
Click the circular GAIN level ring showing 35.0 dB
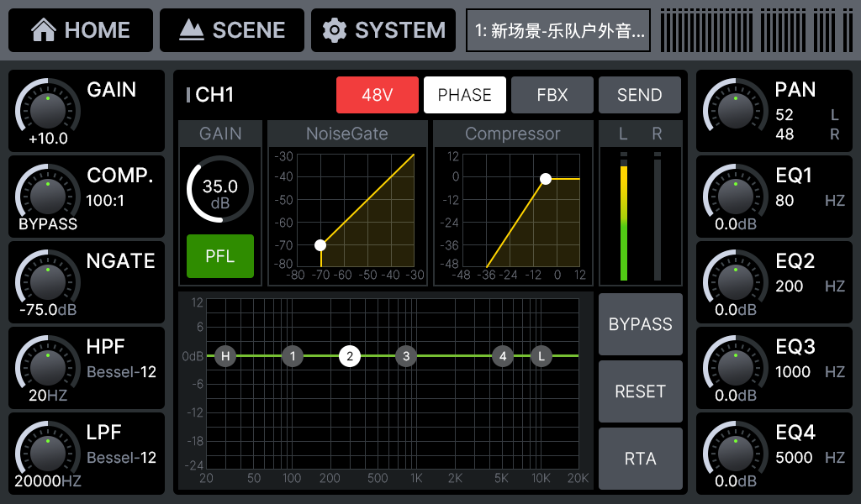pos(219,189)
